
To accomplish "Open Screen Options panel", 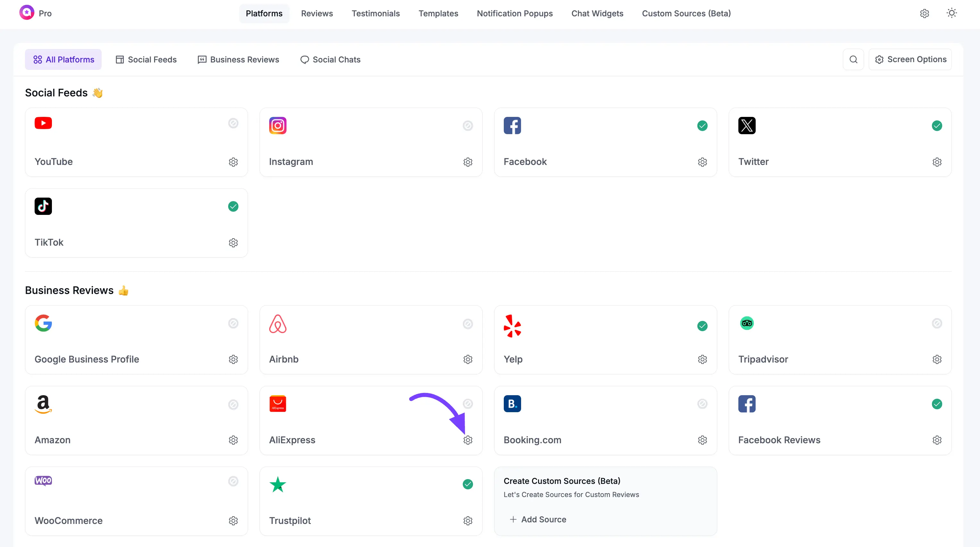I will (x=910, y=59).
